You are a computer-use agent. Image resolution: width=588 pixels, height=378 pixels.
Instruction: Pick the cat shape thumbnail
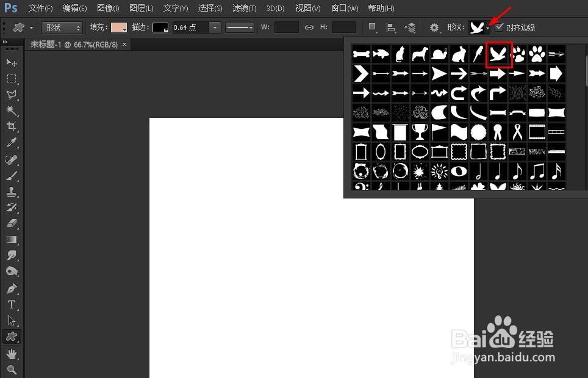pos(400,54)
